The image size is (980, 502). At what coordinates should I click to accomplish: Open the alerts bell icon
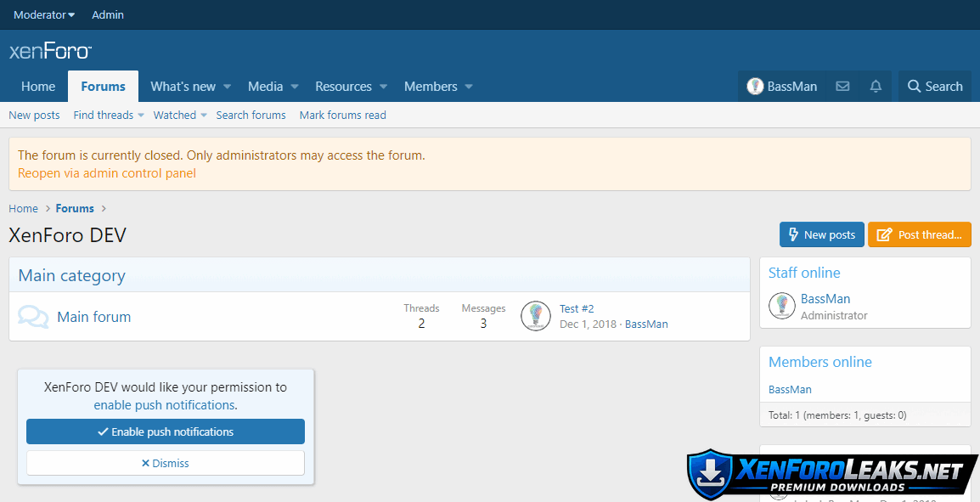[876, 87]
